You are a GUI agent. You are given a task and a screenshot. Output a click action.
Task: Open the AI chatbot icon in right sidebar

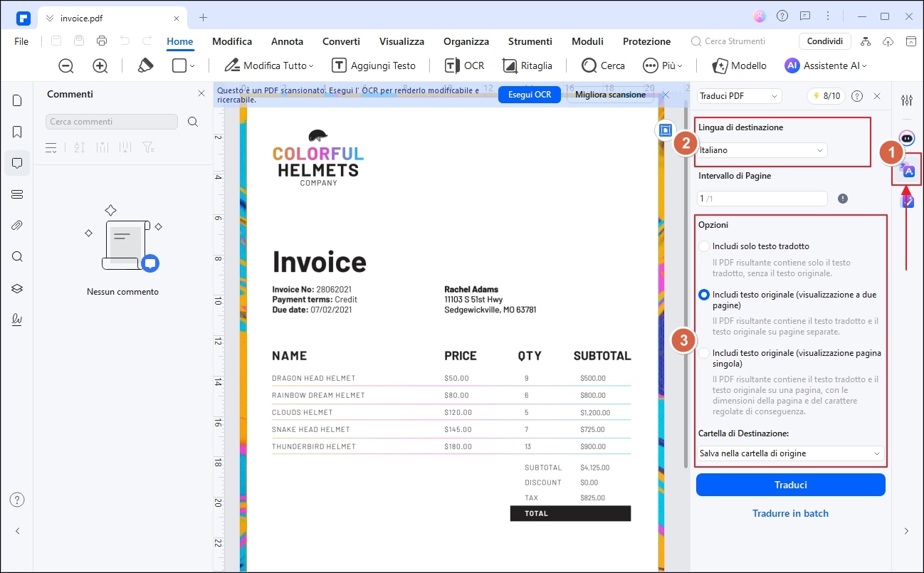(906, 137)
